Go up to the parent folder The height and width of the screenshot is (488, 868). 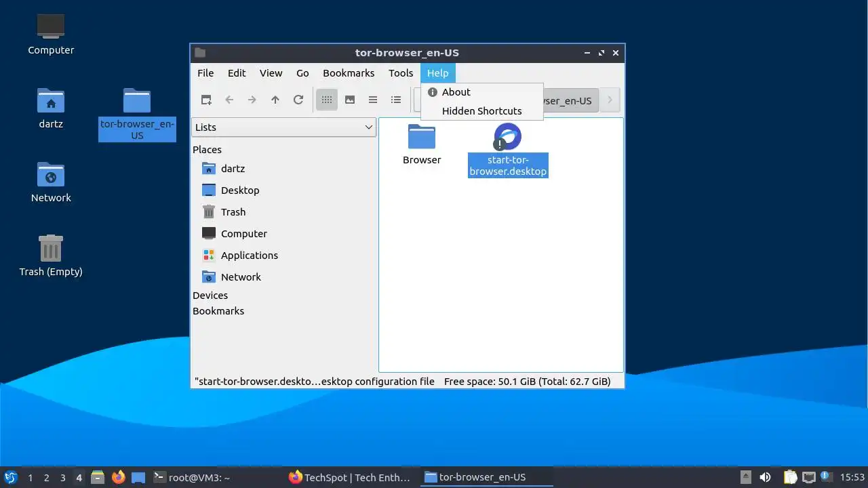[x=275, y=100]
